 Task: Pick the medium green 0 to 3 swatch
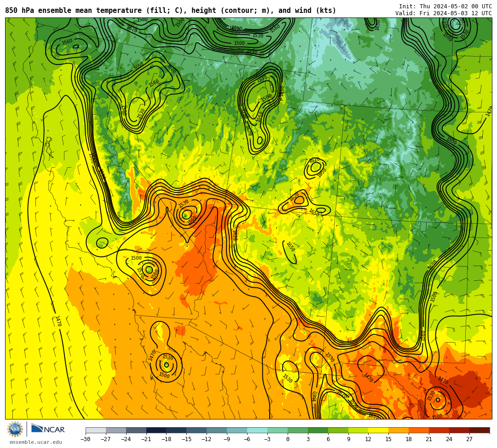pos(298,430)
